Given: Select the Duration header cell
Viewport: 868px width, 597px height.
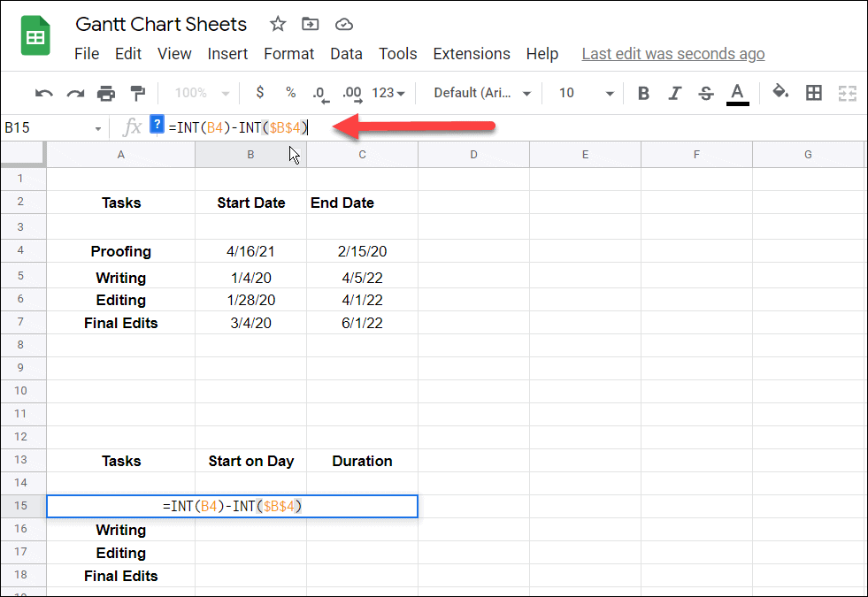Looking at the screenshot, I should (362, 461).
